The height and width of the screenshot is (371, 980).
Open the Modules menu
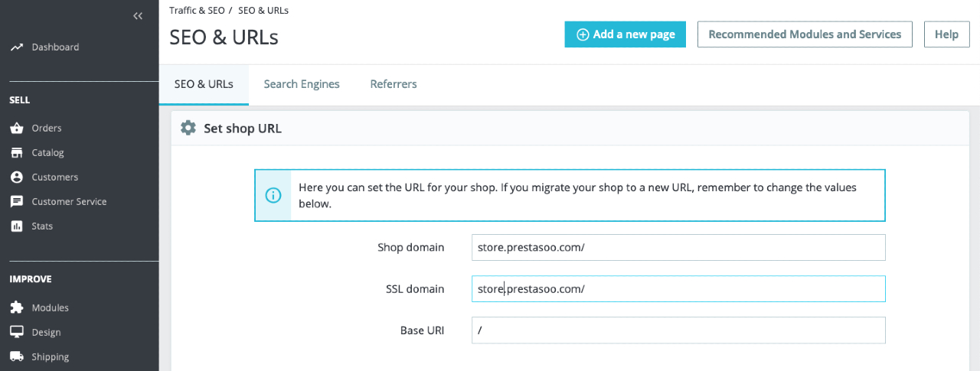50,308
